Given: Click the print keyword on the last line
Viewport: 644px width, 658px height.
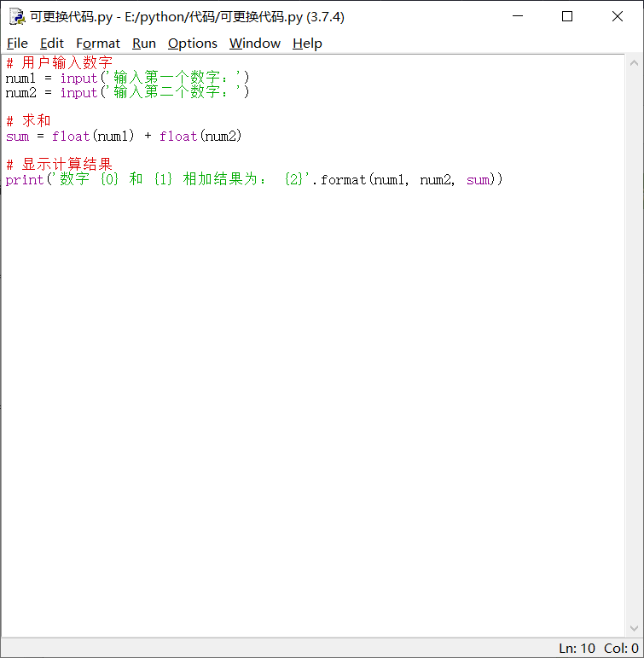Looking at the screenshot, I should tap(25, 180).
